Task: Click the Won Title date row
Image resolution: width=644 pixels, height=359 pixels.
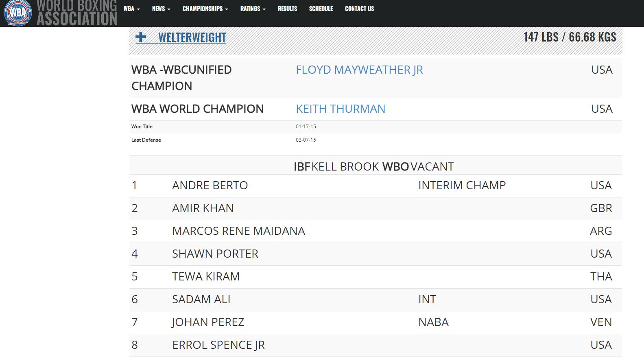Action: coord(375,127)
